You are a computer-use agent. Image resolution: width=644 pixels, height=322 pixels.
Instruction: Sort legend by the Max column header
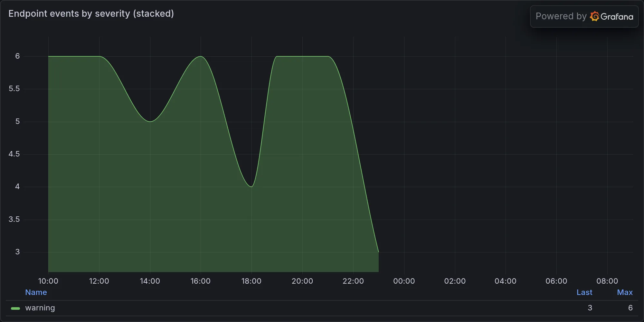point(625,292)
